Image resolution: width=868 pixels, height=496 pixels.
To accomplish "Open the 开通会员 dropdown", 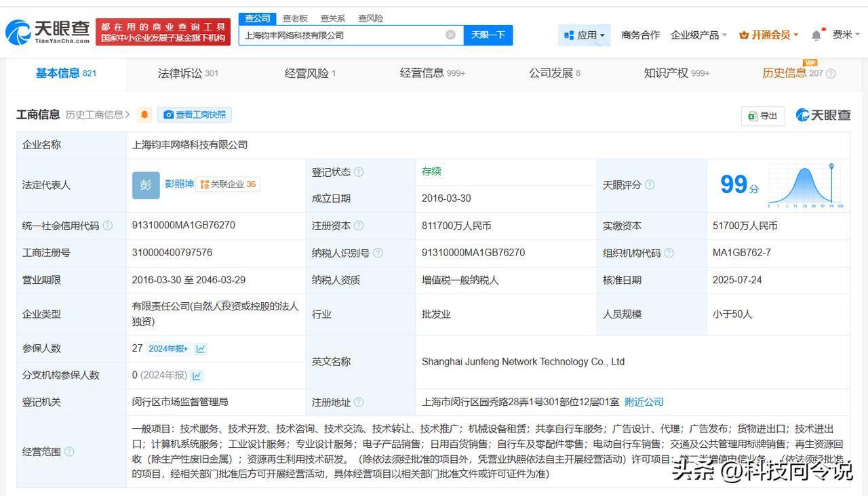I will point(768,35).
